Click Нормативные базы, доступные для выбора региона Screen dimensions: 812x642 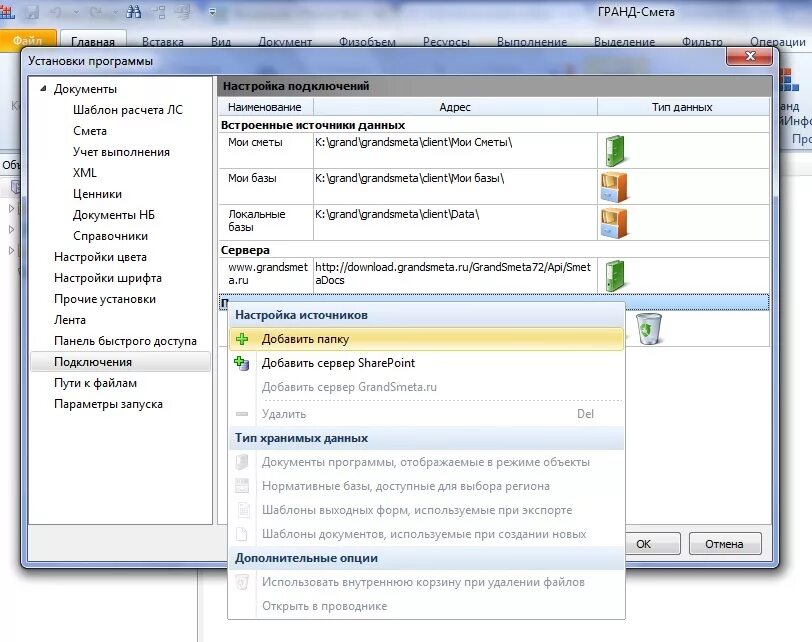tap(426, 486)
